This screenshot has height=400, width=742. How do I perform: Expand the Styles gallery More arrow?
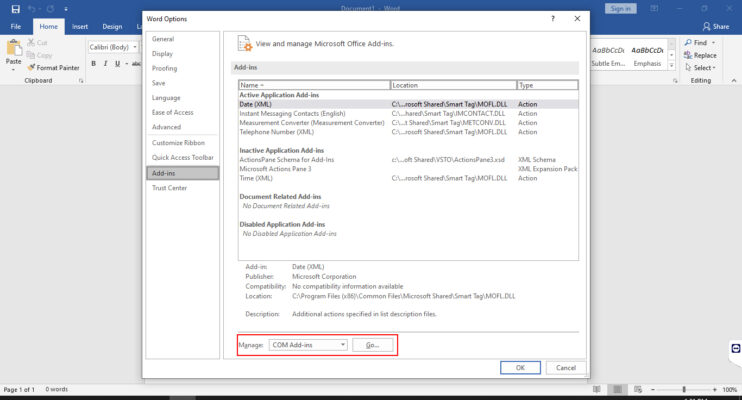(671, 65)
